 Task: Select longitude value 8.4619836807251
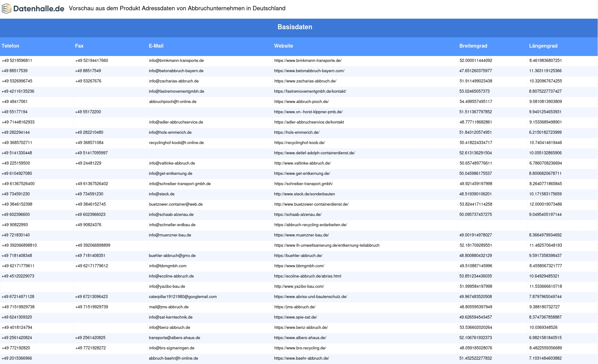point(546,61)
